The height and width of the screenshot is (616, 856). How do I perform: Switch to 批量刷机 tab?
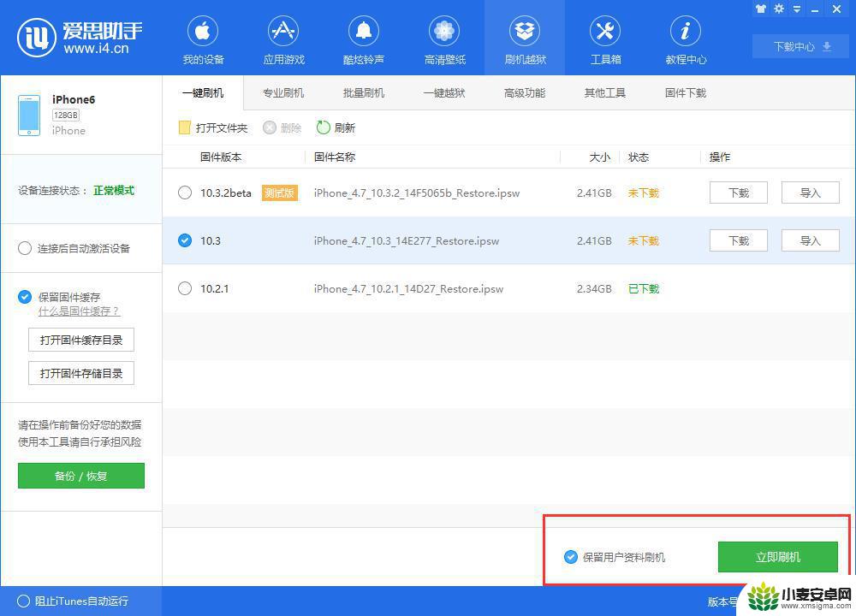tap(364, 92)
